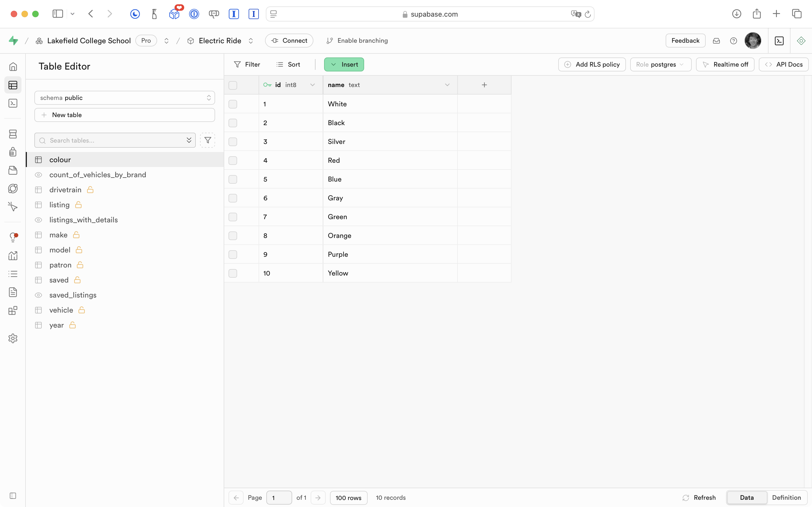
Task: Open the vehicle table in list
Action: pyautogui.click(x=61, y=310)
